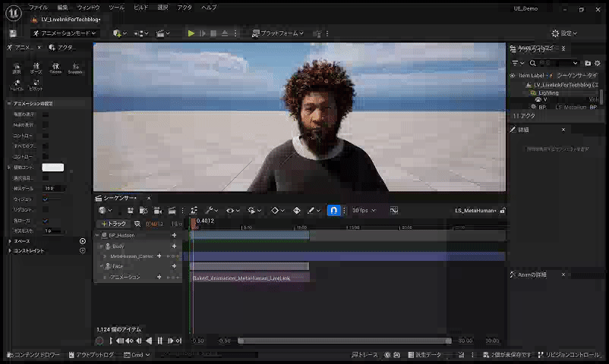The image size is (609, 364).
Task: Toggle the first checkbox under アニメーションの設定
Action: [x=46, y=115]
